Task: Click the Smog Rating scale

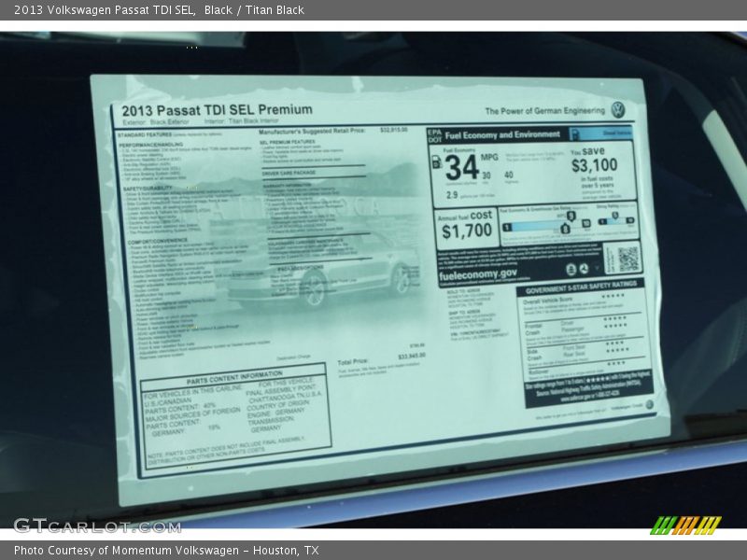Action: 616,221
